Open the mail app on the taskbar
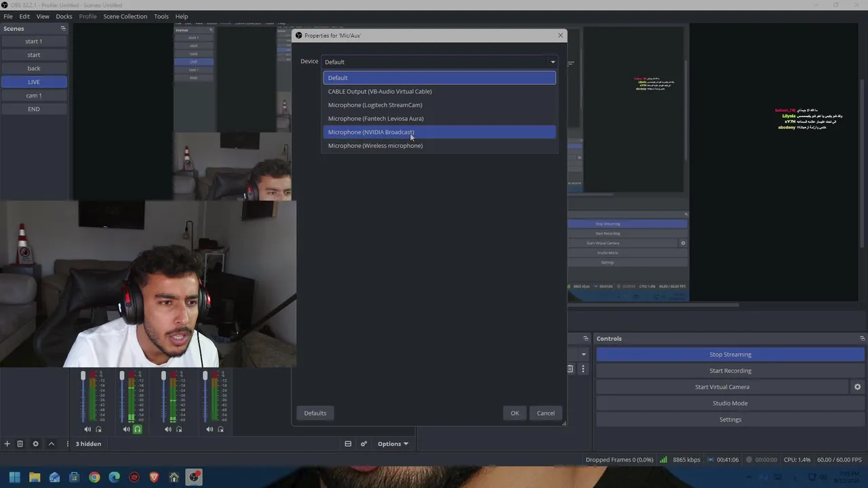 54,477
